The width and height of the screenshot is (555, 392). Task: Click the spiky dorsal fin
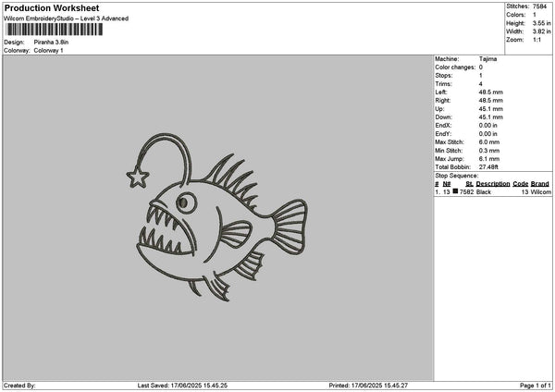pos(230,181)
